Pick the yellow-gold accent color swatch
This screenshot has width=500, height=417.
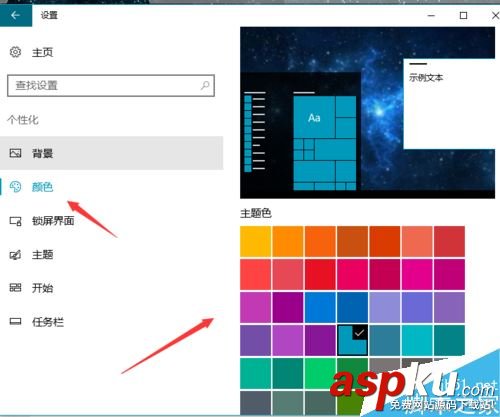(255, 241)
